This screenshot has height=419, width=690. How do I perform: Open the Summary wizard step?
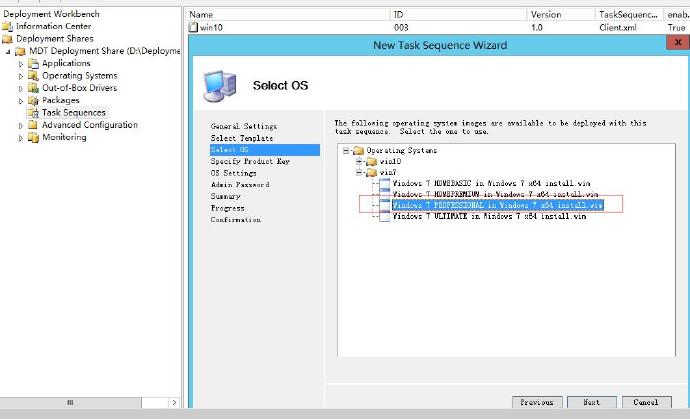(225, 196)
